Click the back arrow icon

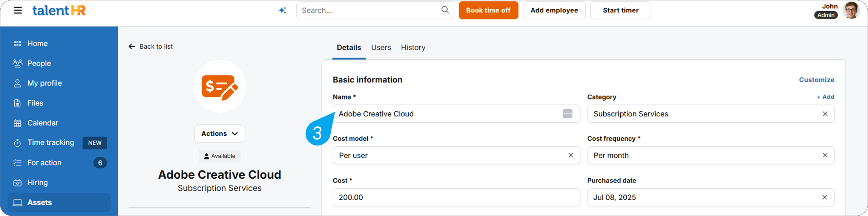click(x=132, y=46)
